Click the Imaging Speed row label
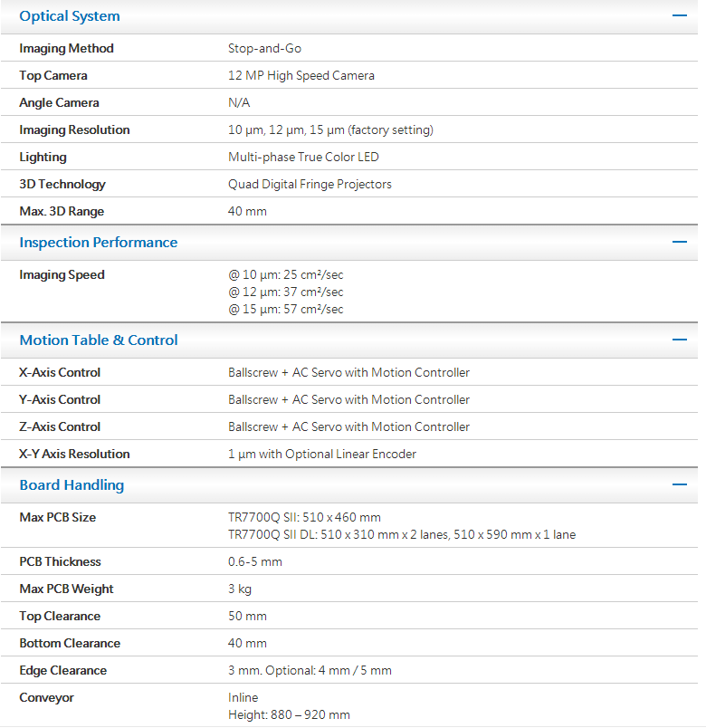The image size is (706, 728). point(62,274)
